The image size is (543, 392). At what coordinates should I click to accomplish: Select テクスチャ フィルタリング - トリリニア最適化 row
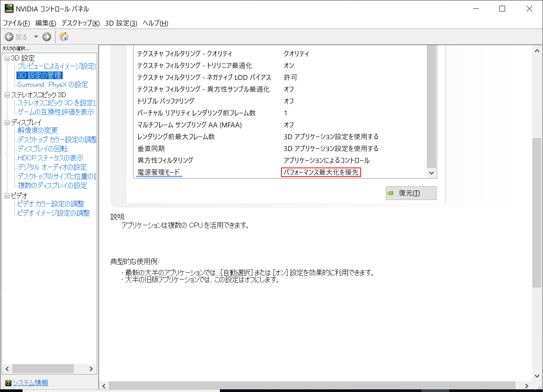click(x=280, y=65)
